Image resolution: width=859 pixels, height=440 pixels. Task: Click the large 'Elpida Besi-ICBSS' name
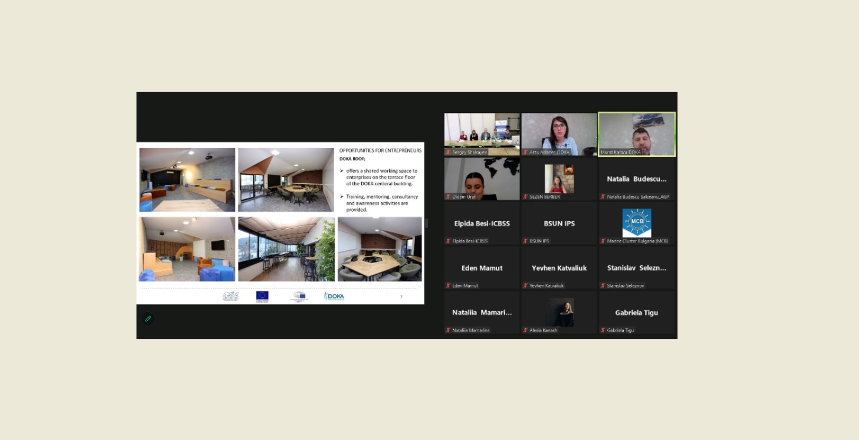click(x=482, y=224)
